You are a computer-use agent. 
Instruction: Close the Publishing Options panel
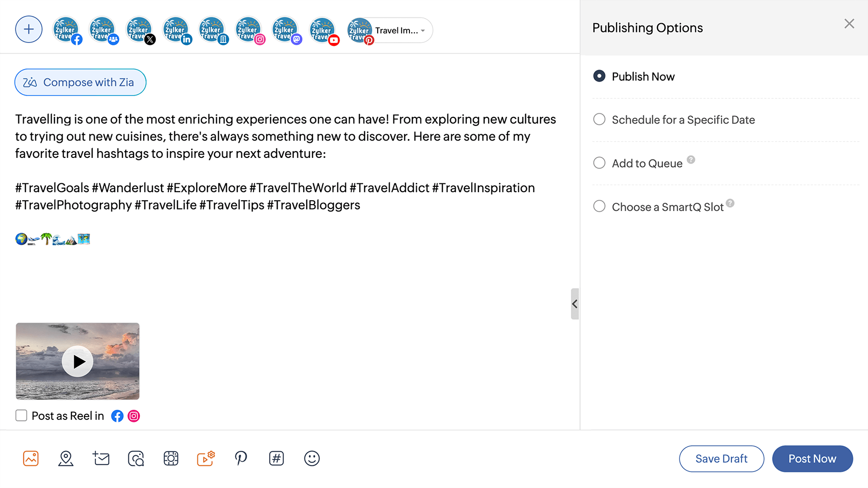pyautogui.click(x=849, y=24)
